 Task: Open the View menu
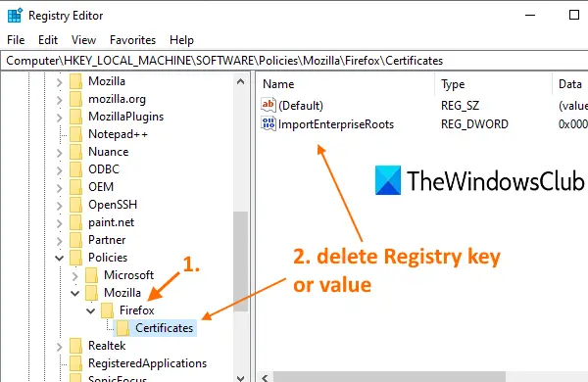pos(83,40)
